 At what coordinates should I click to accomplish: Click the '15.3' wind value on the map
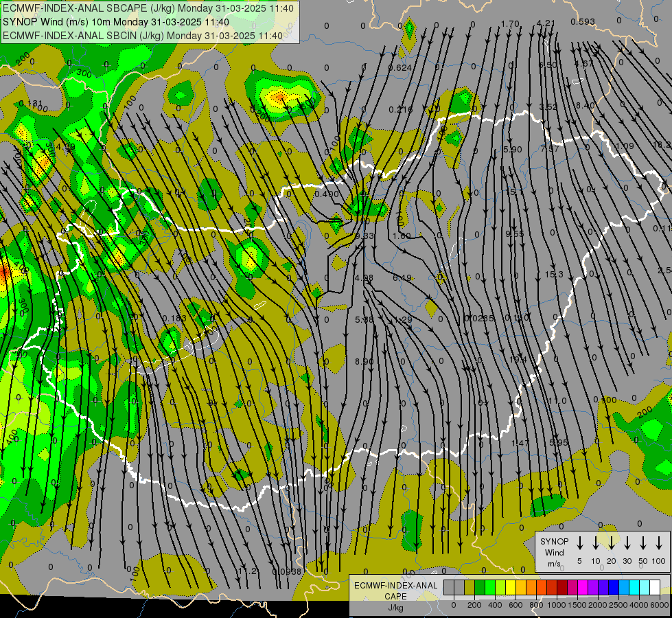point(554,274)
